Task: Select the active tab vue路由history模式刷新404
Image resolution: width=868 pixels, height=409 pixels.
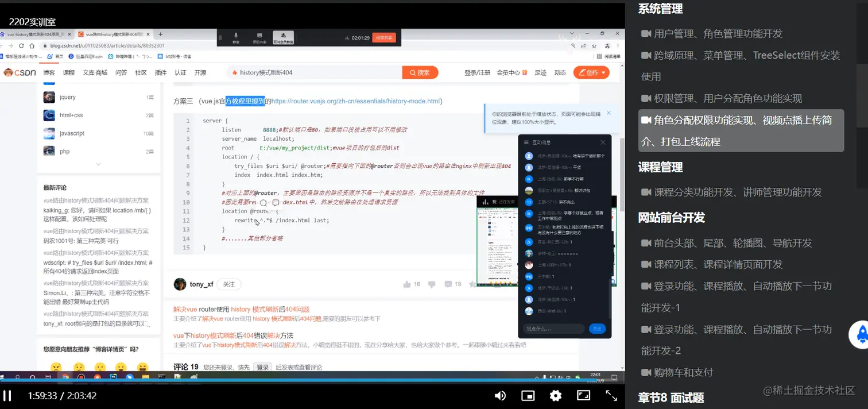Action: click(x=114, y=34)
